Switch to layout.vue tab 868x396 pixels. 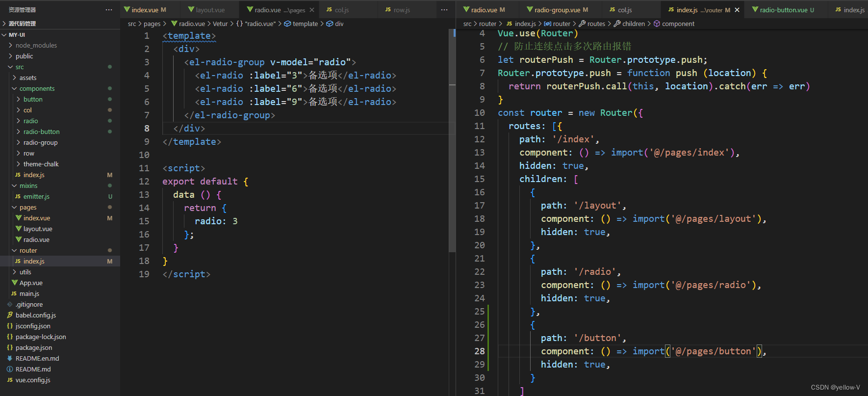tap(210, 10)
